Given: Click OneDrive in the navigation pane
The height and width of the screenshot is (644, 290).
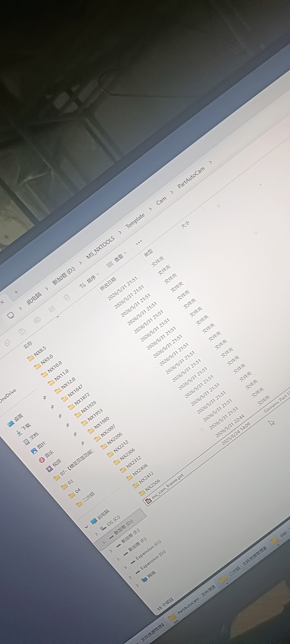Looking at the screenshot, I should (x=8, y=395).
